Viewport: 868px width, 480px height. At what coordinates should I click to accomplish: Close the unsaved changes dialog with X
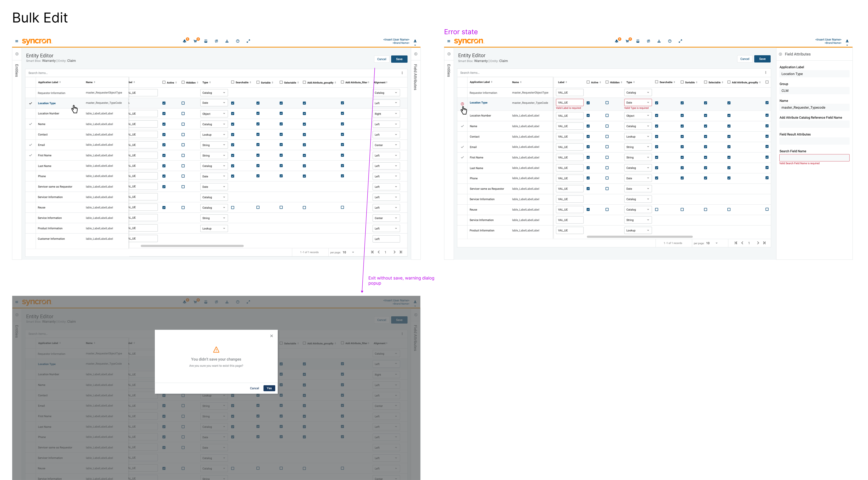coord(272,336)
